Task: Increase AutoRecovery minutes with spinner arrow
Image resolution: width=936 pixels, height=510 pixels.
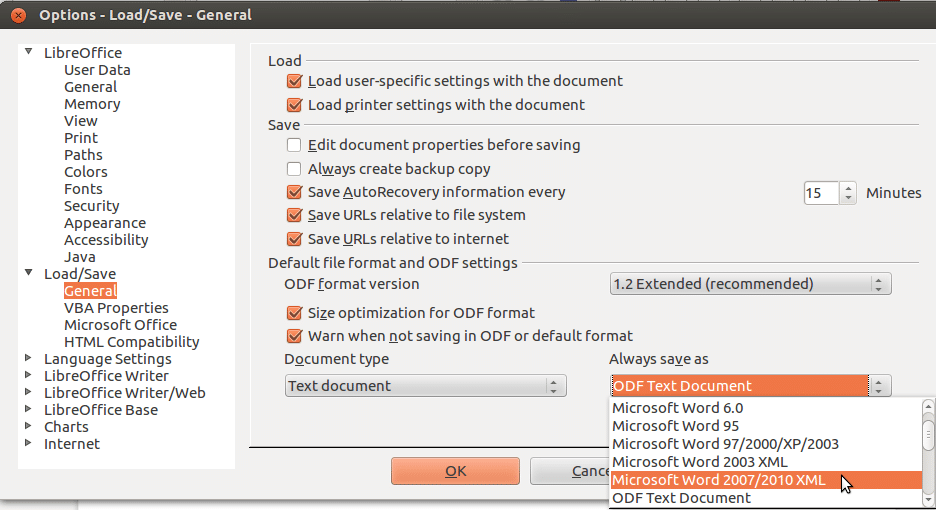Action: pos(848,188)
